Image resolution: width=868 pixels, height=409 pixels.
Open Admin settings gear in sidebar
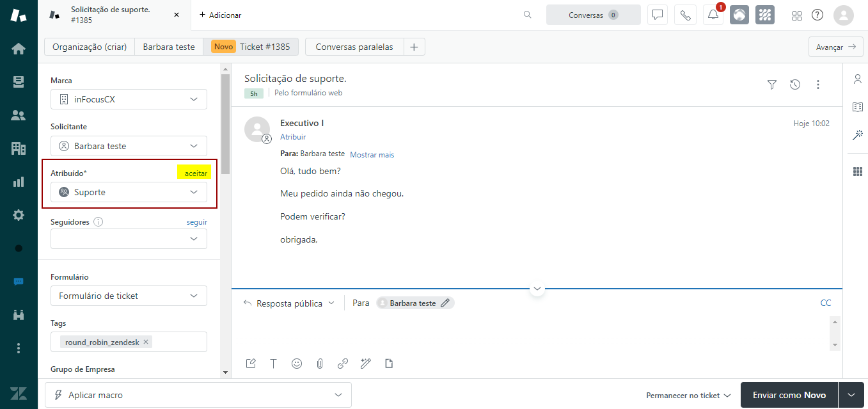(19, 215)
